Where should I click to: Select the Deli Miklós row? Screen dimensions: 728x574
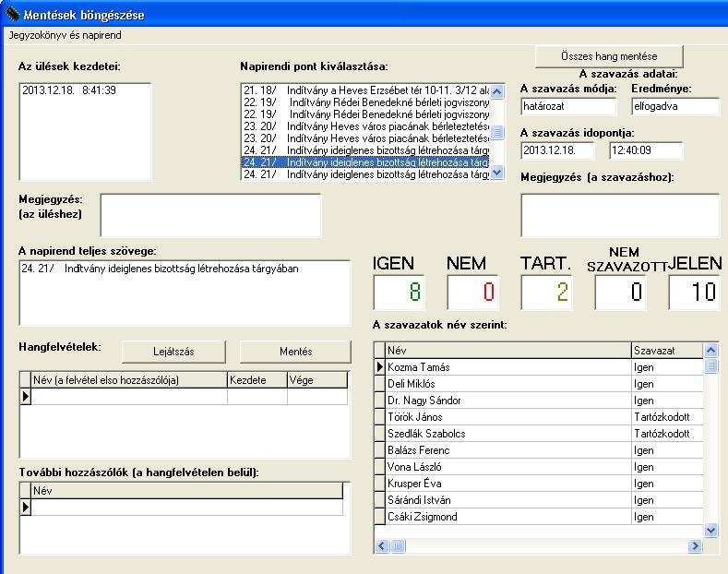[x=539, y=384]
